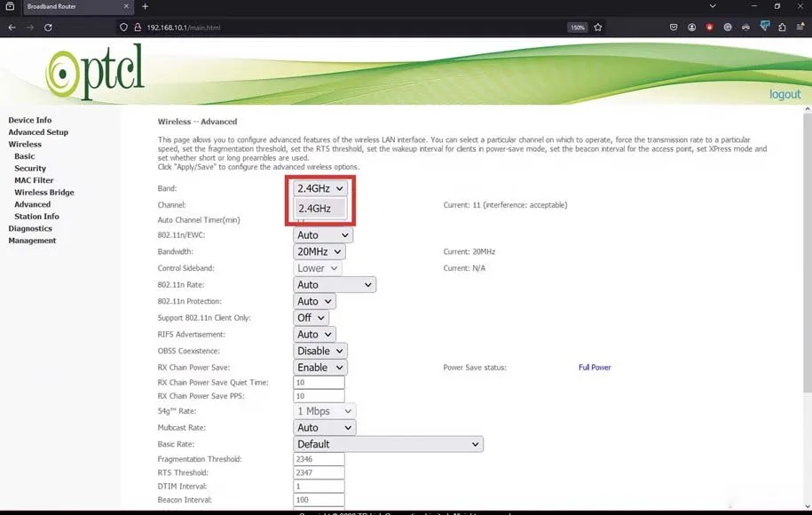Open the RX Chain Power Save dropdown

(319, 368)
